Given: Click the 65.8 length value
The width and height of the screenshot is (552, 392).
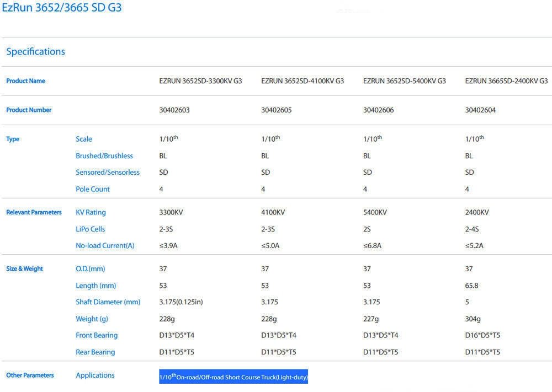Looking at the screenshot, I should pyautogui.click(x=473, y=286).
